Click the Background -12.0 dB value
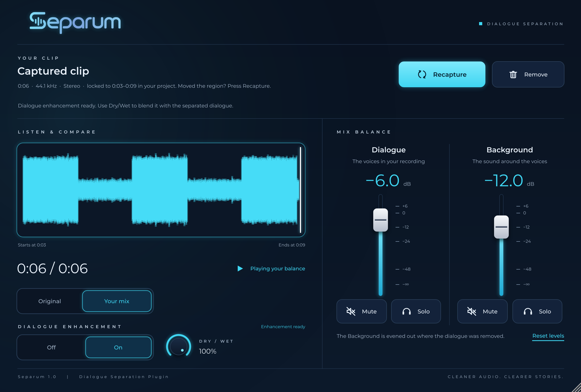This screenshot has width=581, height=392. point(509,181)
